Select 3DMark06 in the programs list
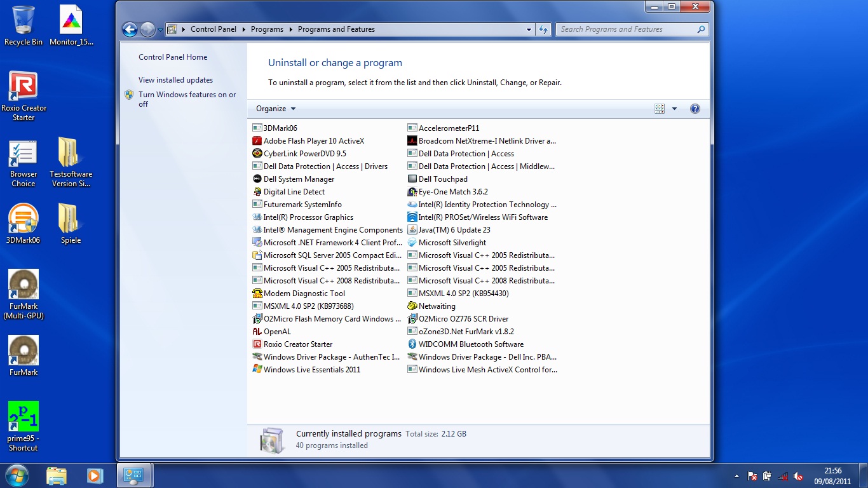 (x=275, y=128)
